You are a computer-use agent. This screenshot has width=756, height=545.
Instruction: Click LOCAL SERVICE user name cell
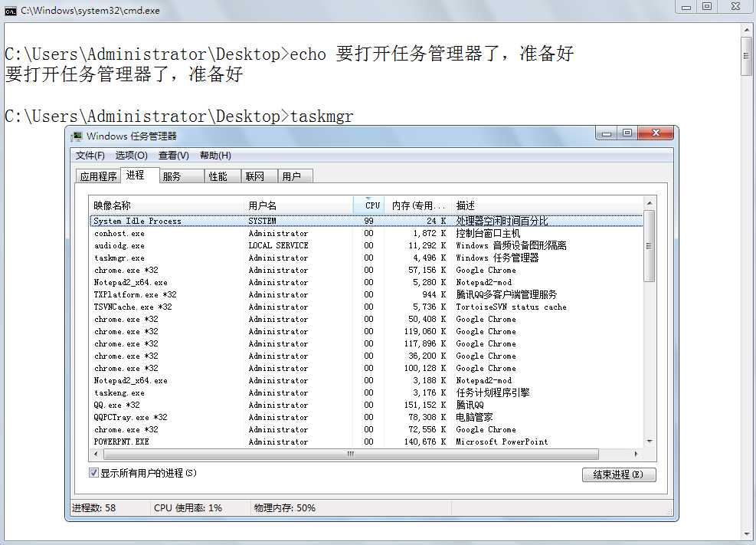tap(278, 245)
